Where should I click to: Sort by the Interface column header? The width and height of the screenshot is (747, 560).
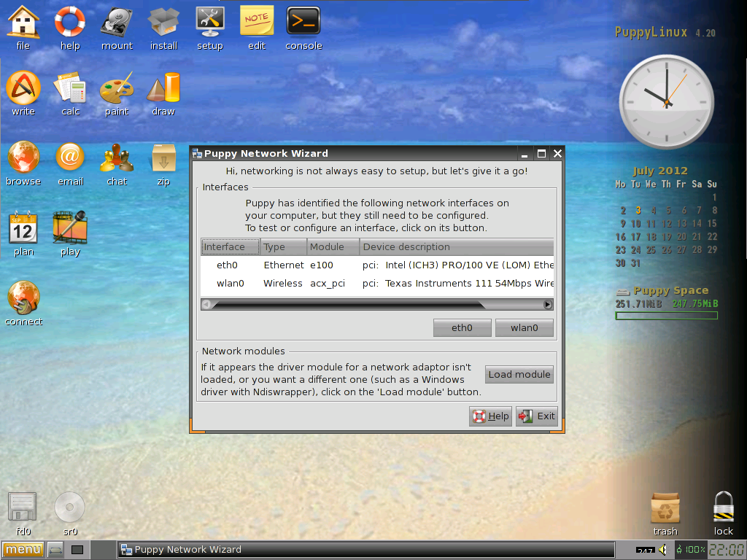coord(231,246)
